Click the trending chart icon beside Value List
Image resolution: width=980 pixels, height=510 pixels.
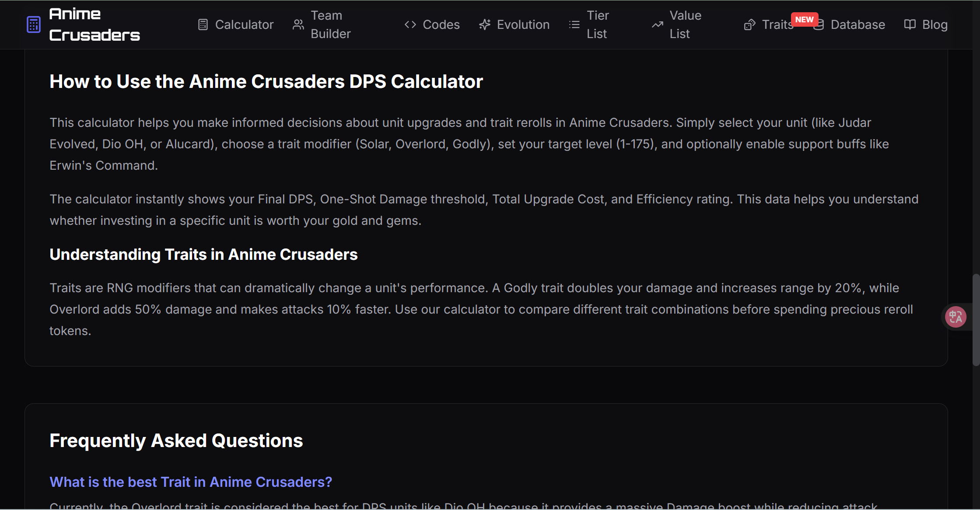657,24
